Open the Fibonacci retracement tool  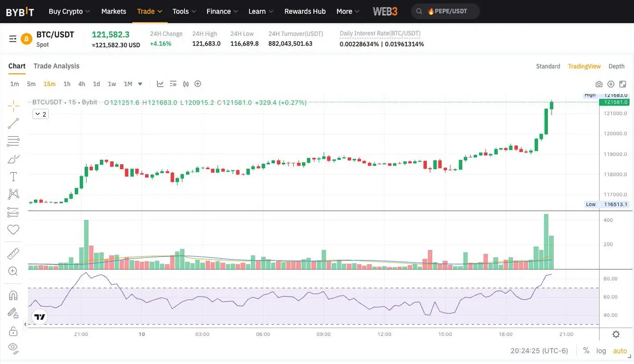pyautogui.click(x=13, y=141)
